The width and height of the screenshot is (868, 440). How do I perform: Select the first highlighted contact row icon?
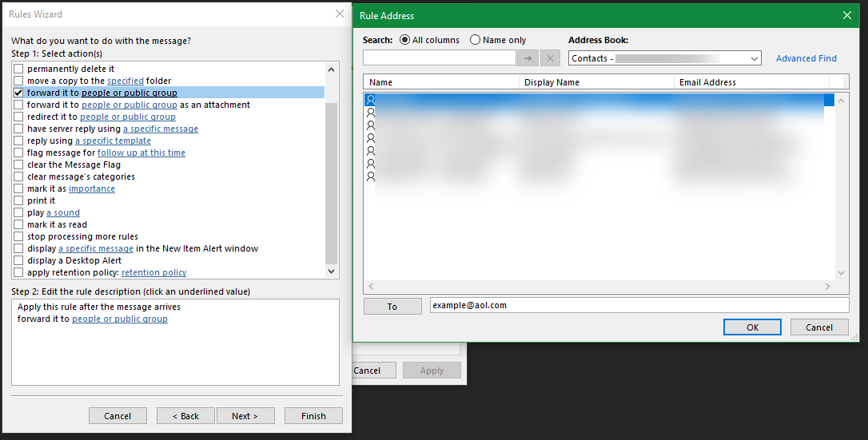371,100
